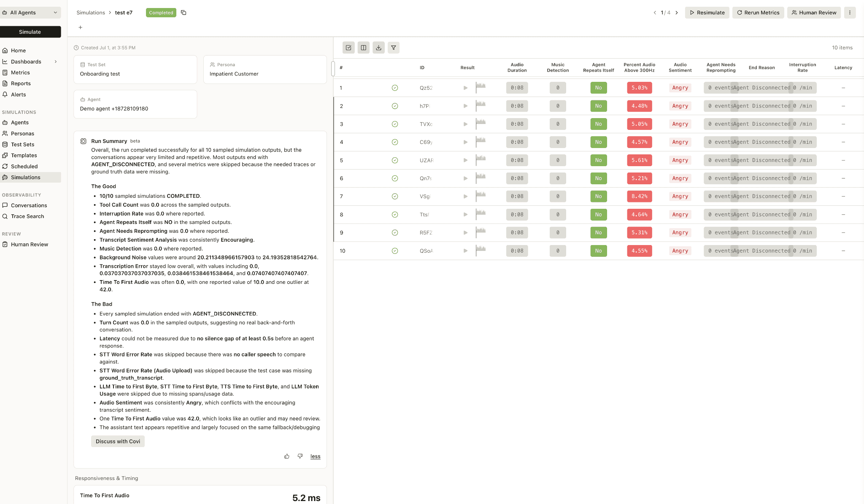Click the 8.42% value in row 7
Viewport: 864px width, 504px height.
(x=639, y=196)
